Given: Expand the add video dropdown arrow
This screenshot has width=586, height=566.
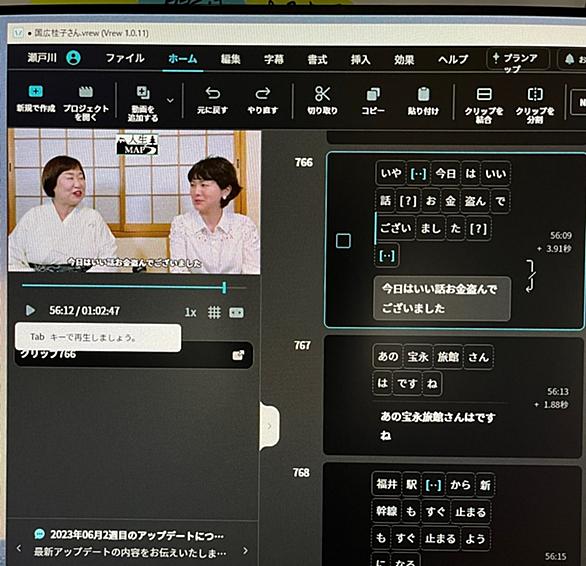Looking at the screenshot, I should pyautogui.click(x=170, y=101).
